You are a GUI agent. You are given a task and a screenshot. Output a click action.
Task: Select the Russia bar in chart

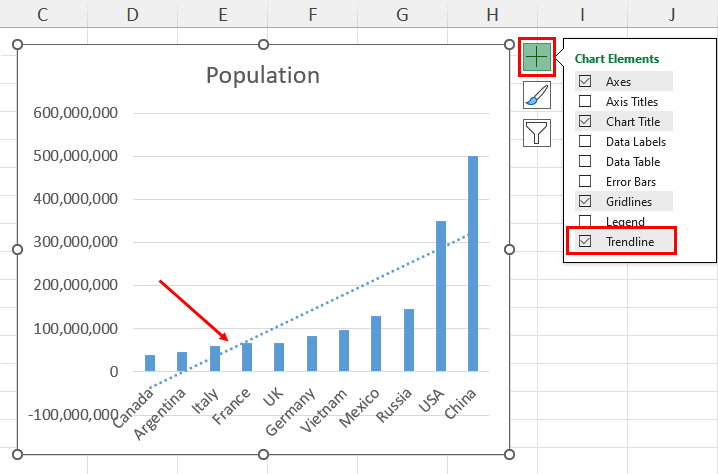coord(409,340)
